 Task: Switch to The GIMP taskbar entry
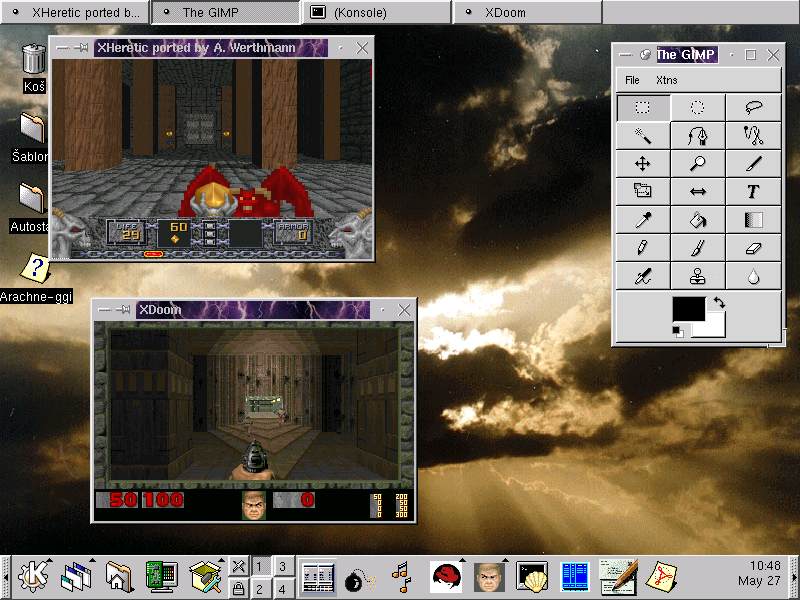click(x=226, y=12)
